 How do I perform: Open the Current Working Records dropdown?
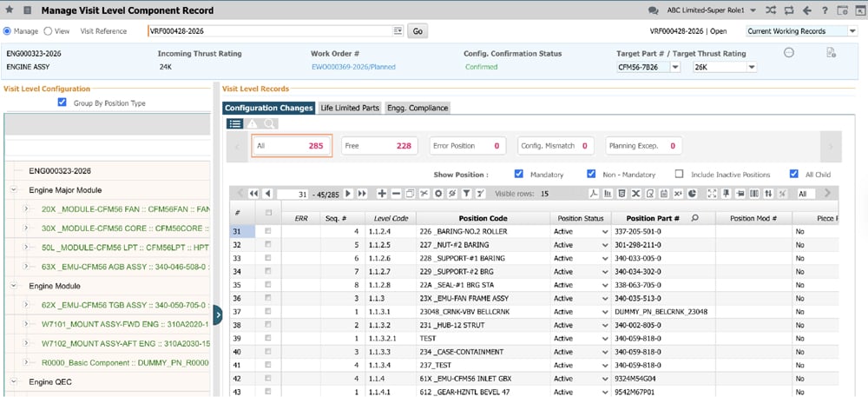(852, 31)
